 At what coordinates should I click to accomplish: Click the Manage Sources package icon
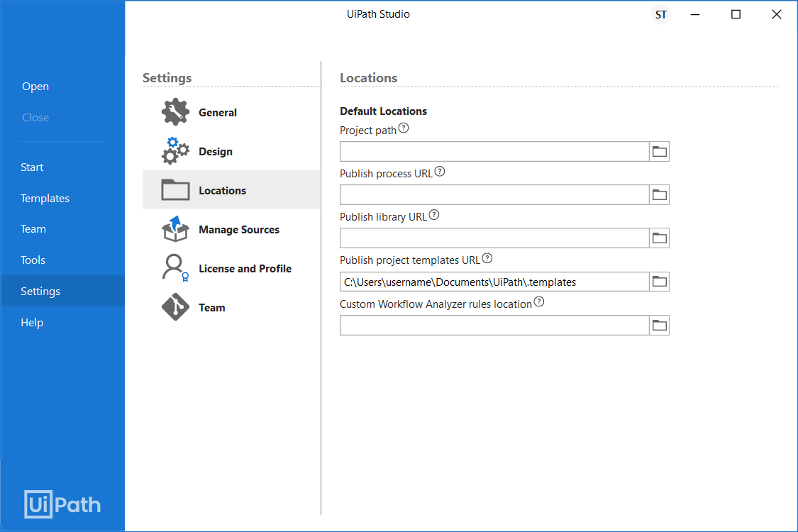tap(176, 229)
